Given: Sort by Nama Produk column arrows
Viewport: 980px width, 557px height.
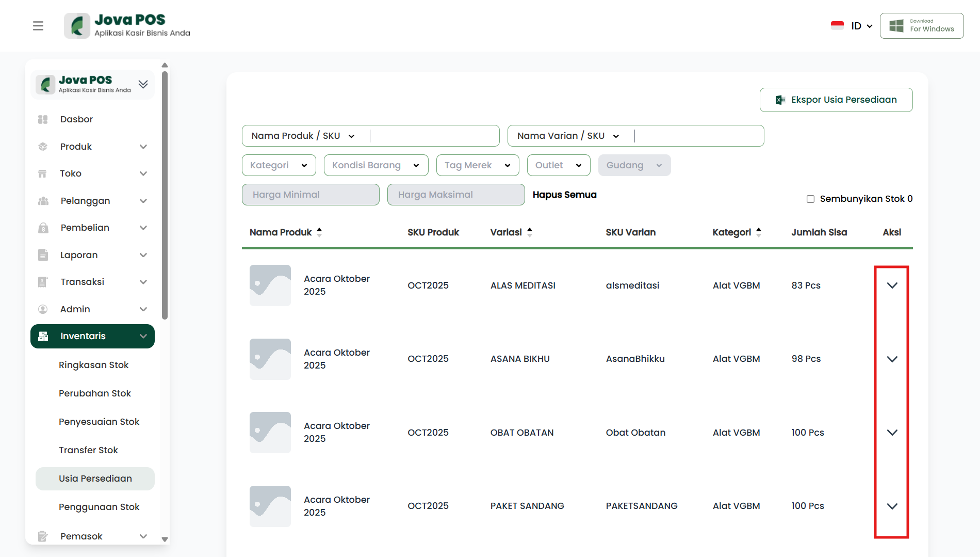Looking at the screenshot, I should pos(319,232).
